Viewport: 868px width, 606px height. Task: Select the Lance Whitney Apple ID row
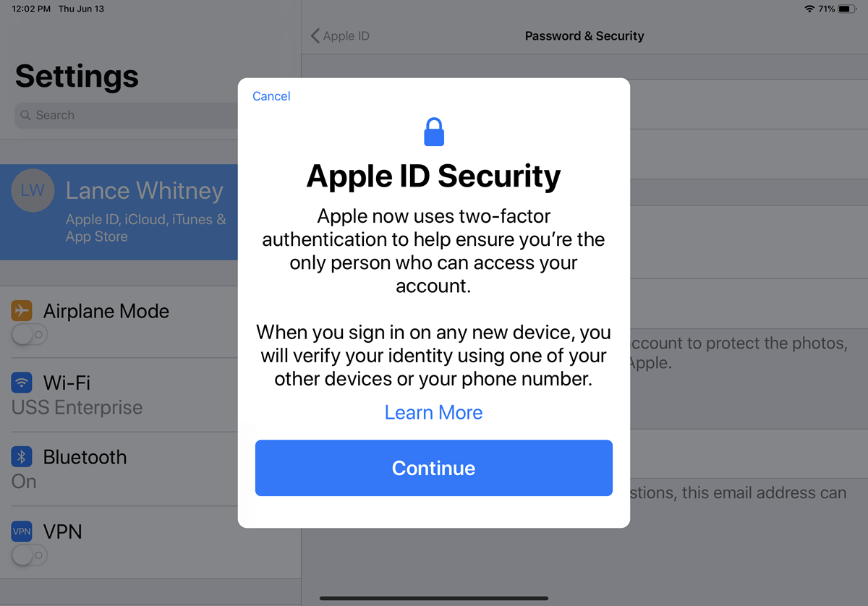(x=130, y=213)
